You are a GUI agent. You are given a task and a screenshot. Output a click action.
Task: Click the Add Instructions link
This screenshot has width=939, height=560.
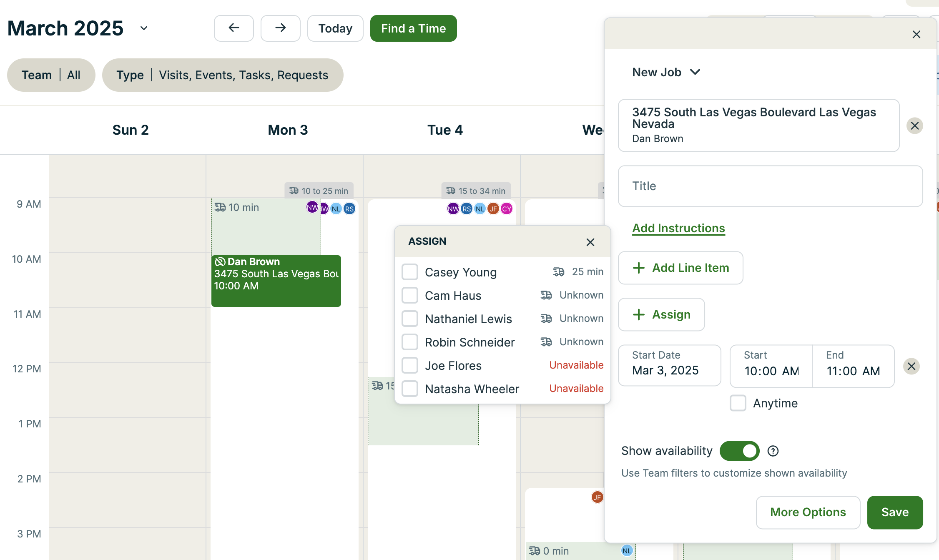coord(678,229)
